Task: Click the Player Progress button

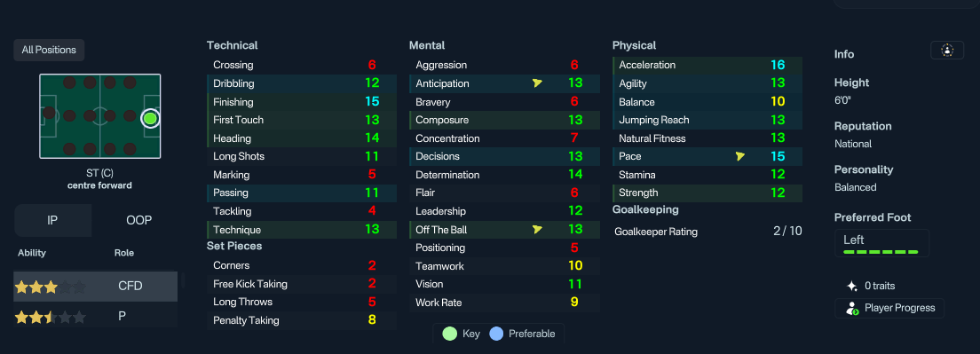Action: pyautogui.click(x=889, y=308)
